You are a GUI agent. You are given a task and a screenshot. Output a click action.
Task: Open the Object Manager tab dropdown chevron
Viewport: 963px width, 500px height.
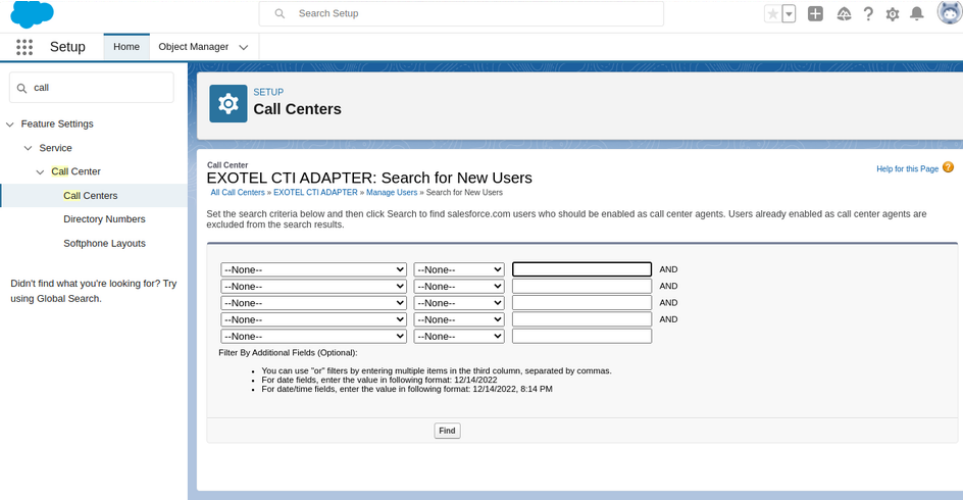243,47
